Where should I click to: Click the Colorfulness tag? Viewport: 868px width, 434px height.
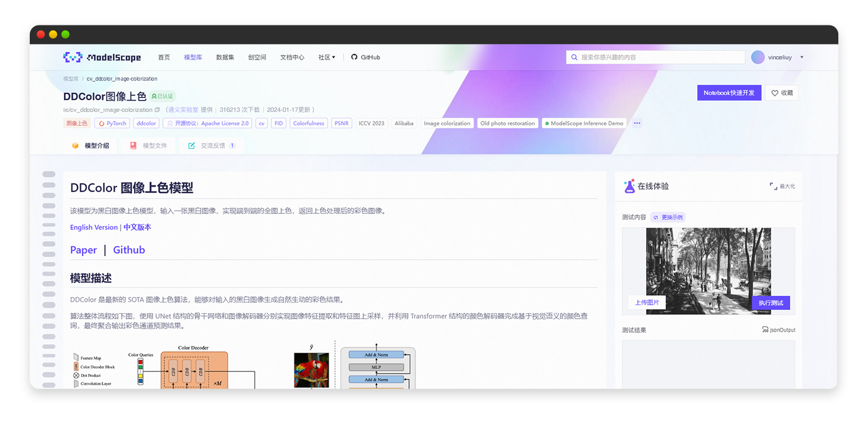(x=309, y=123)
